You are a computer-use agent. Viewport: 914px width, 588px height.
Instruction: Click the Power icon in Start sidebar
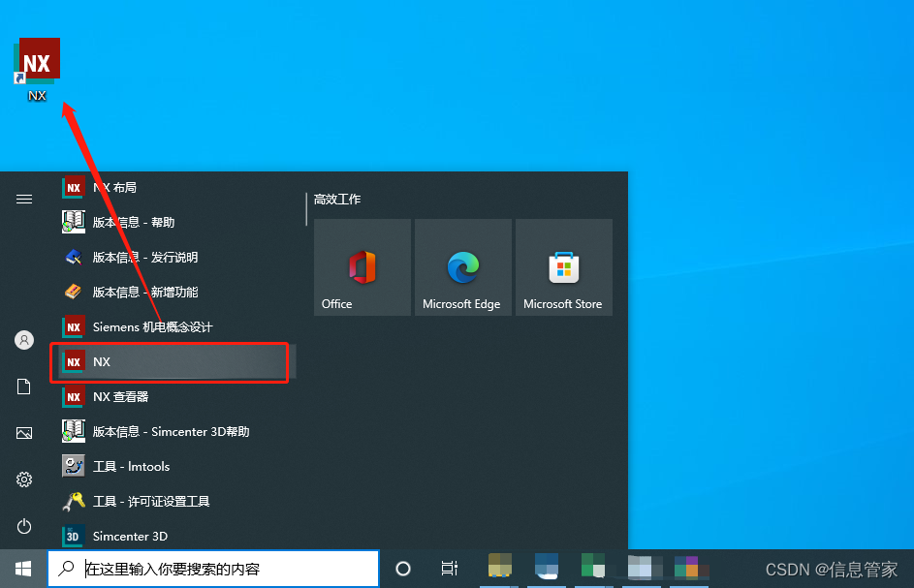[24, 526]
